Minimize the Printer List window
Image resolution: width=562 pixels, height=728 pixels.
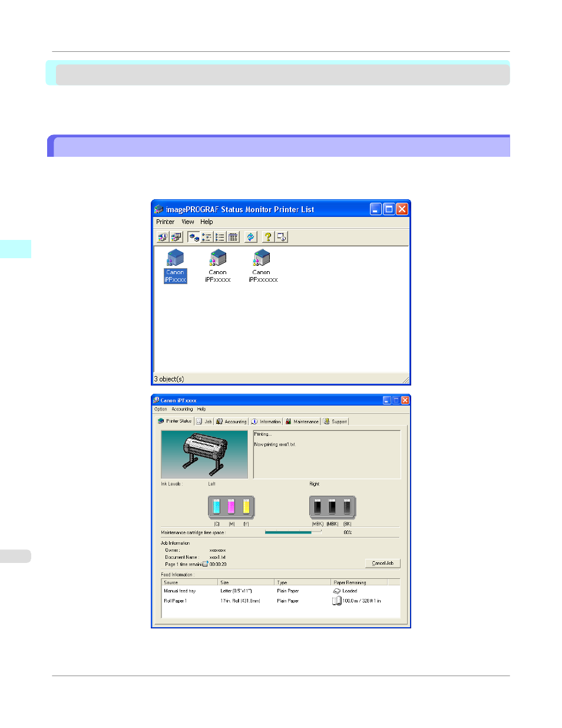coord(376,209)
